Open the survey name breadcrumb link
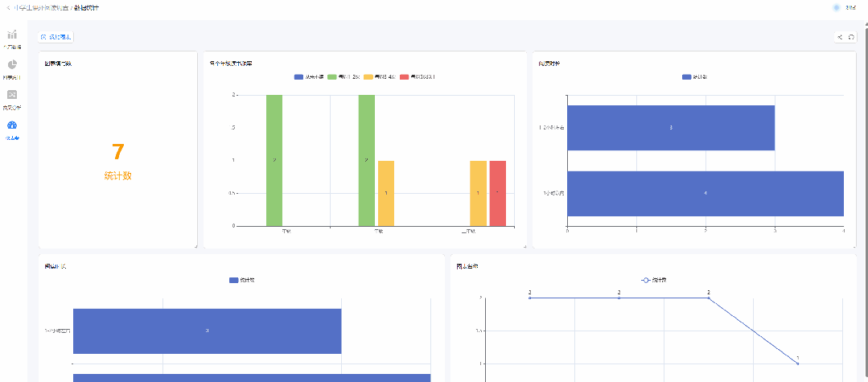This screenshot has width=868, height=382. click(x=42, y=8)
